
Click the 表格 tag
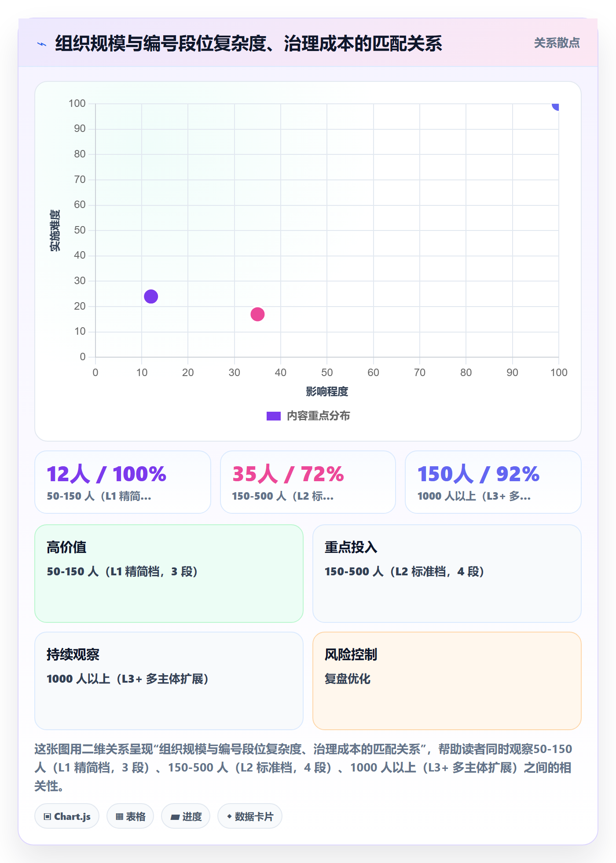click(130, 816)
